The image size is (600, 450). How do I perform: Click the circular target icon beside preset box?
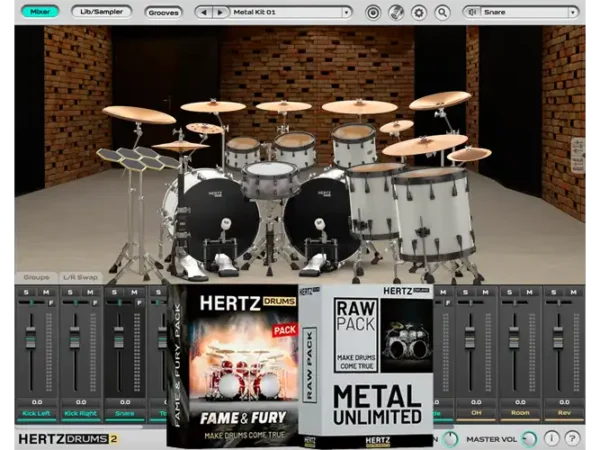373,13
